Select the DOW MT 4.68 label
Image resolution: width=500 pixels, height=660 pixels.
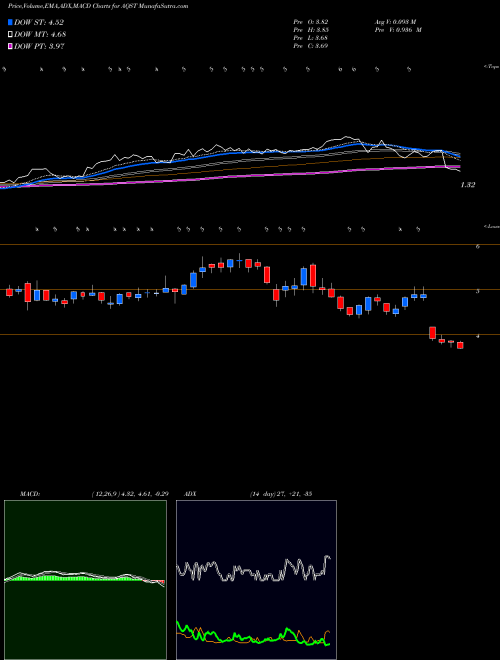(40, 35)
